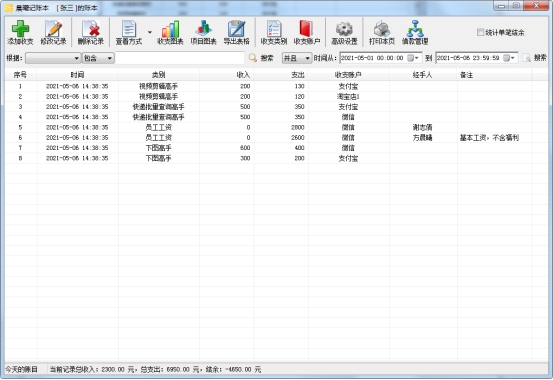
Task: Select remark 基本工资，不含福利 cell
Action: (x=490, y=138)
